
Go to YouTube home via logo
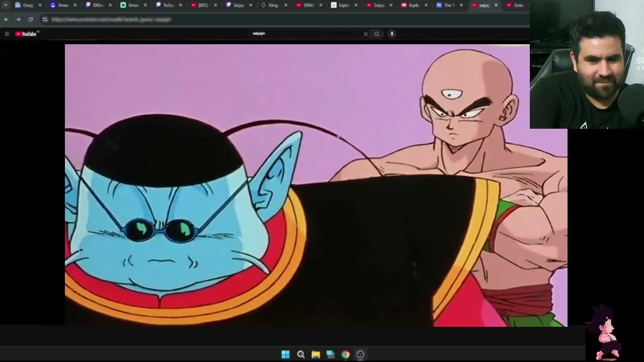(x=27, y=34)
